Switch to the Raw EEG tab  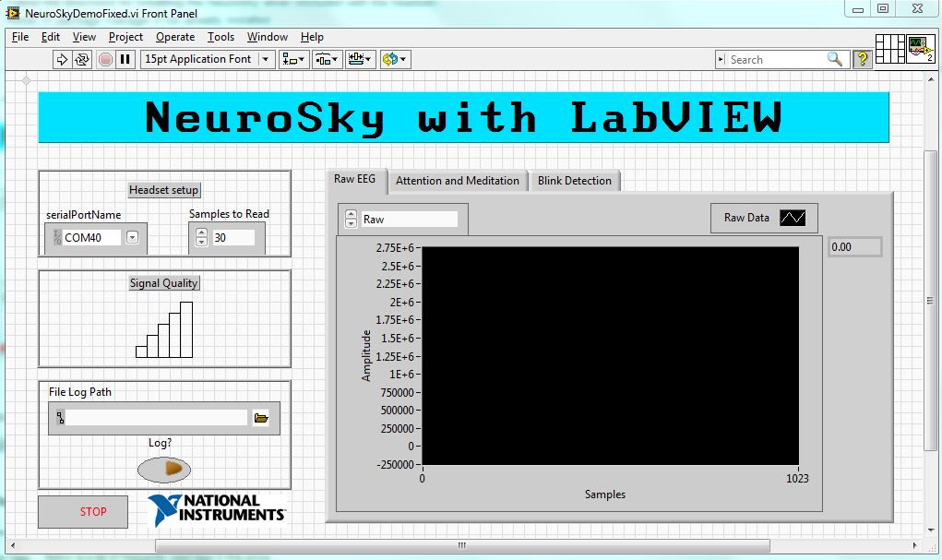coord(355,179)
